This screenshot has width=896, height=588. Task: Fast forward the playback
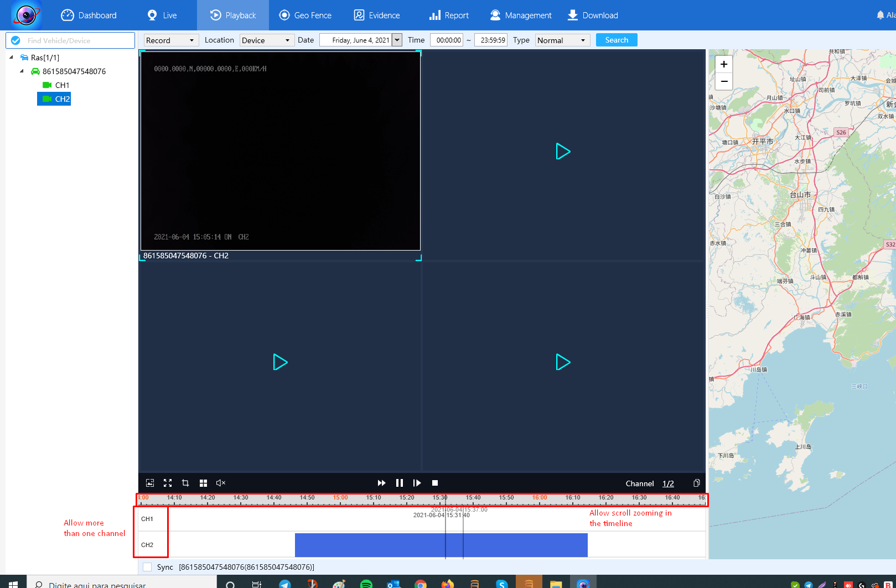(381, 483)
